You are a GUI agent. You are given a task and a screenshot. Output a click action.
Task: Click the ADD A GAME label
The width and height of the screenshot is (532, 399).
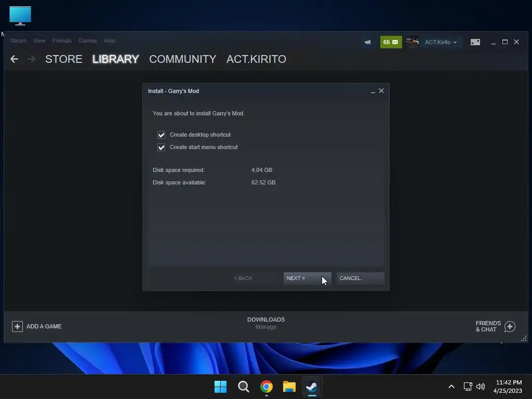44,326
